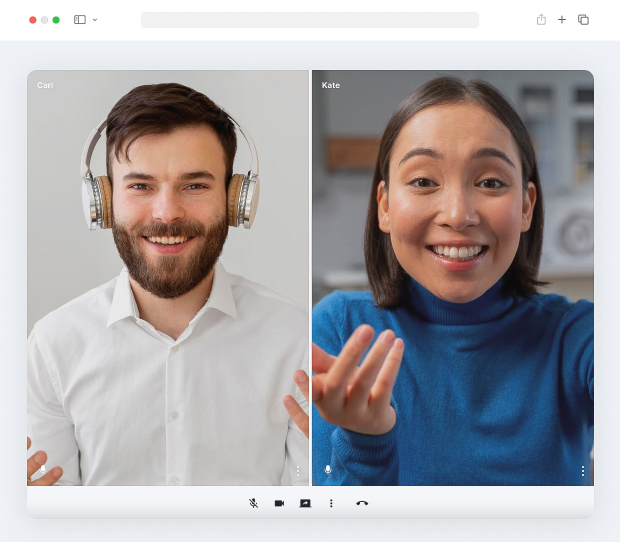Click Kate's microphone indicator icon
The image size is (620, 542).
tap(328, 469)
